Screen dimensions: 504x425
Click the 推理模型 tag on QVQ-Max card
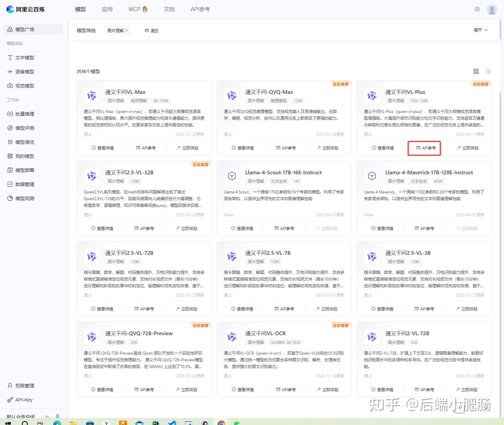click(279, 101)
